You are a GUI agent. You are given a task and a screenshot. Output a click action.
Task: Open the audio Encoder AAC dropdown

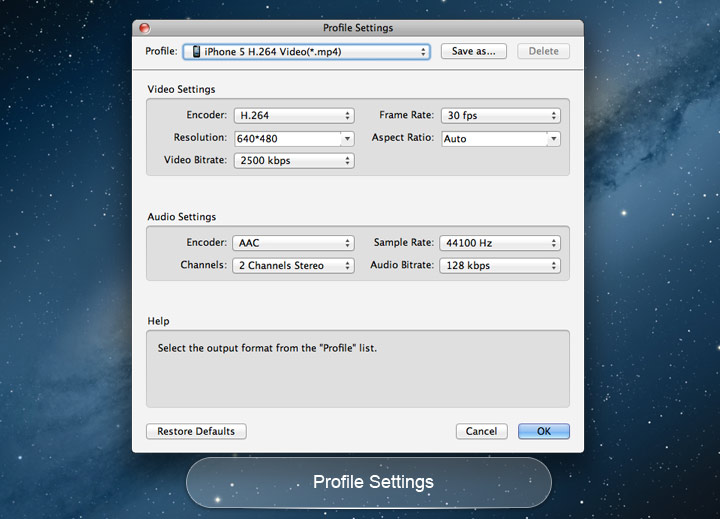(x=293, y=243)
